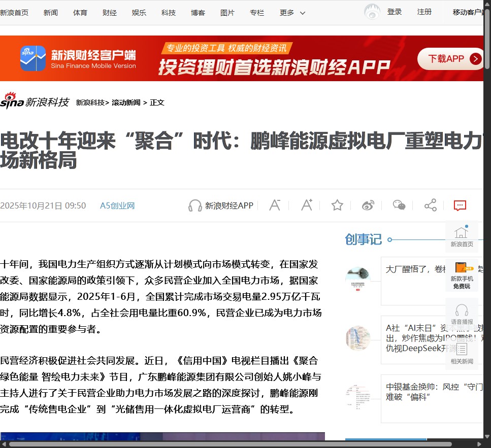Click 新款手机免费玩 side panel icon
The height and width of the screenshot is (448, 491).
tap(462, 275)
